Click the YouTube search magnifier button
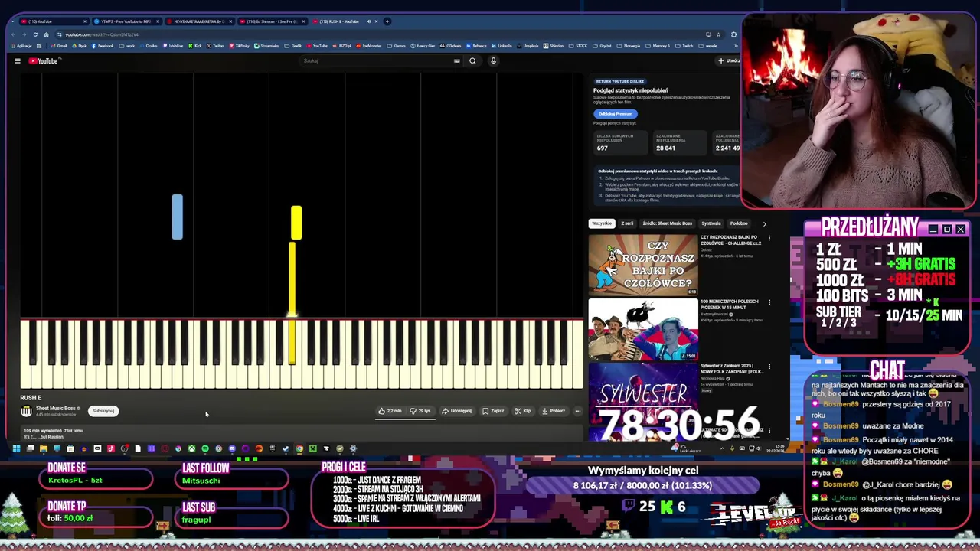 click(x=472, y=60)
